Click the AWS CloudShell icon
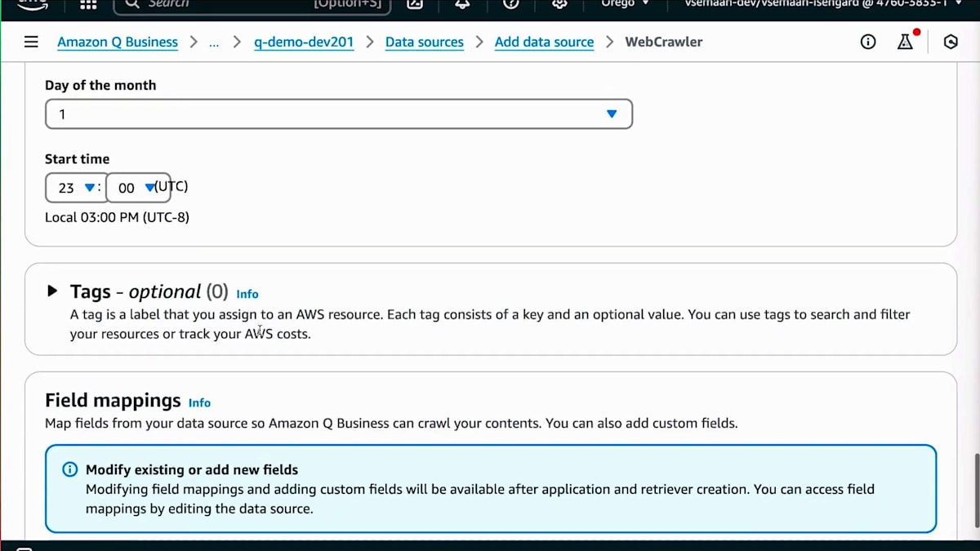The height and width of the screenshot is (551, 980). pos(415,4)
